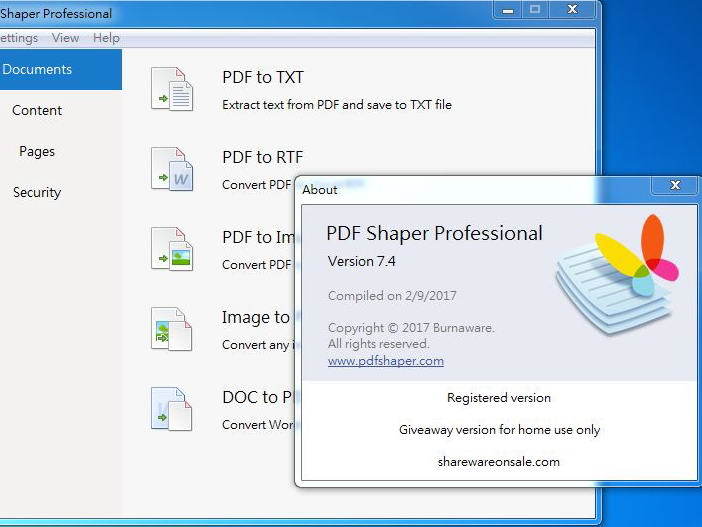Click the PDF to Im... tool heading
Screen dimensions: 702x527
pyautogui.click(x=259, y=237)
